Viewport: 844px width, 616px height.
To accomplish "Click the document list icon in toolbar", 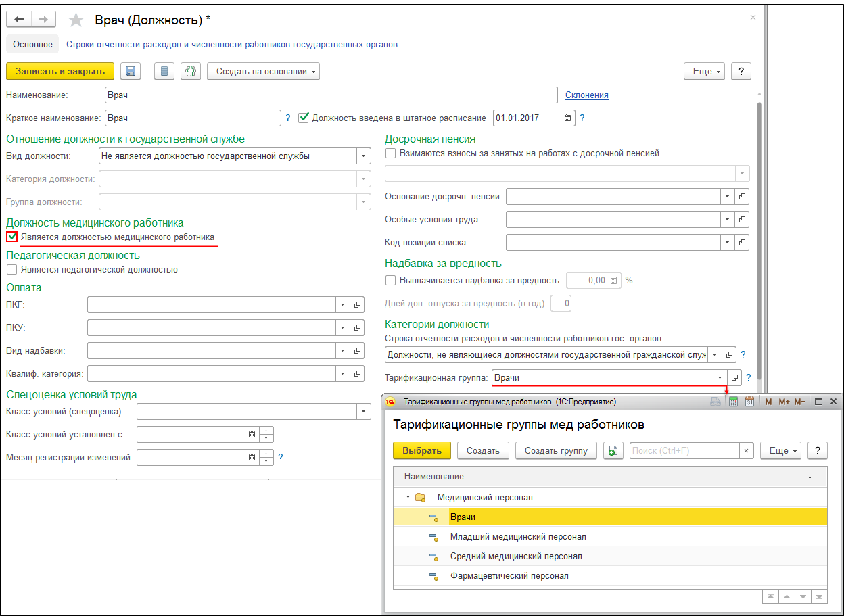I will (x=164, y=71).
